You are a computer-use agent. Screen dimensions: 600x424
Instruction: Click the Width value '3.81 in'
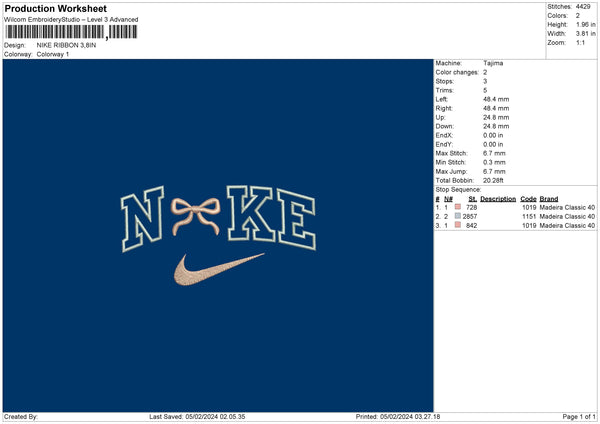(x=585, y=34)
